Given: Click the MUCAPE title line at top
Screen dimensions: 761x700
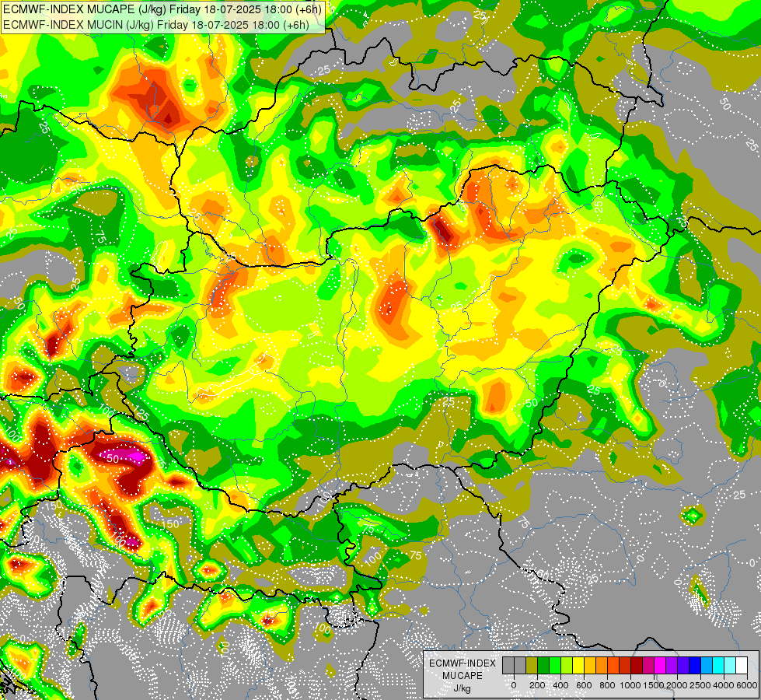Looking at the screenshot, I should tap(162, 9).
